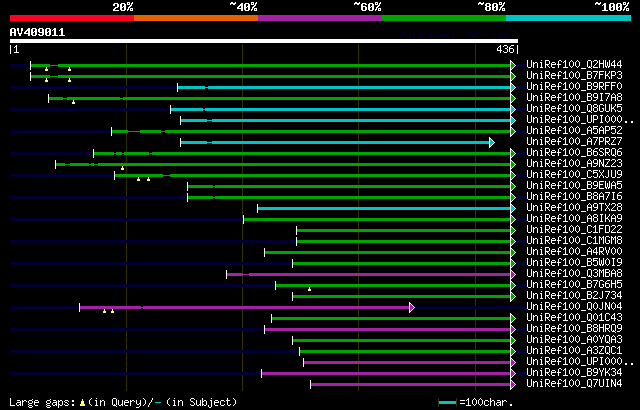The image size is (640, 410).
Task: Select the UniRef100_B2J734 label
Action: tap(574, 296)
